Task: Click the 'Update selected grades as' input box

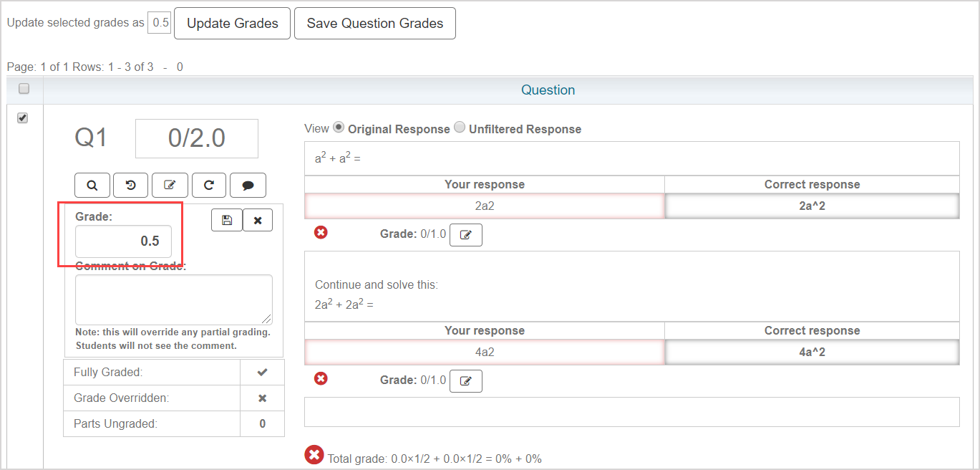Action: [159, 23]
